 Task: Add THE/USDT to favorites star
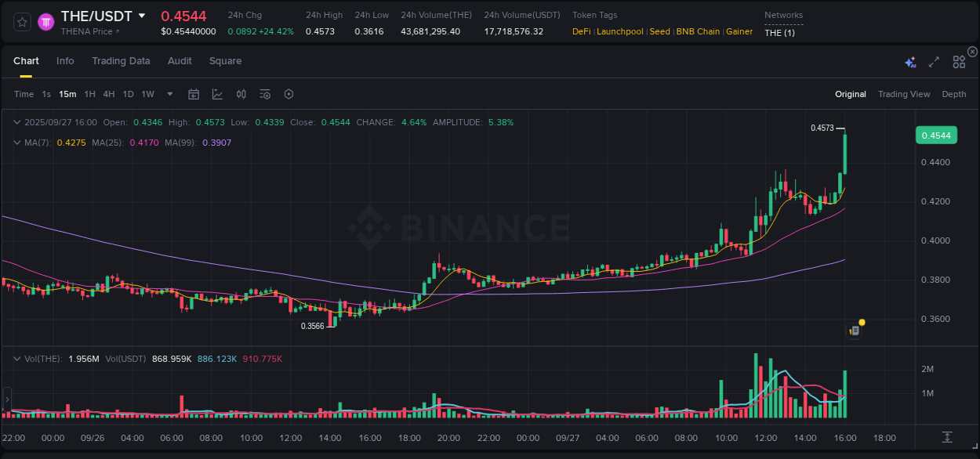coord(22,21)
